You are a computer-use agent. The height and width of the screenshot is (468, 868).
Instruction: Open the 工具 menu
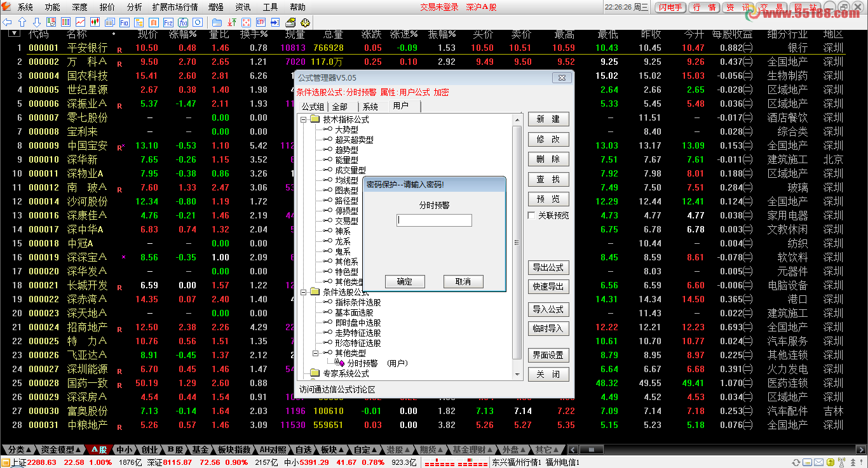click(270, 7)
